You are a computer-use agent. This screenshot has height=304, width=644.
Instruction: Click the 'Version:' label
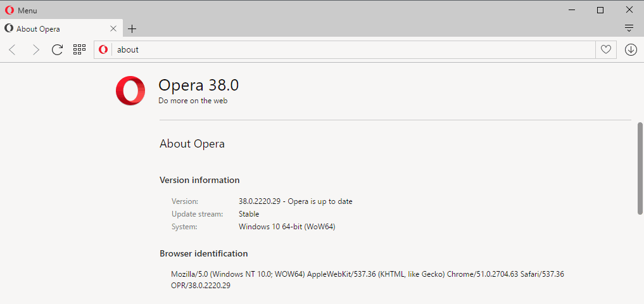point(185,201)
